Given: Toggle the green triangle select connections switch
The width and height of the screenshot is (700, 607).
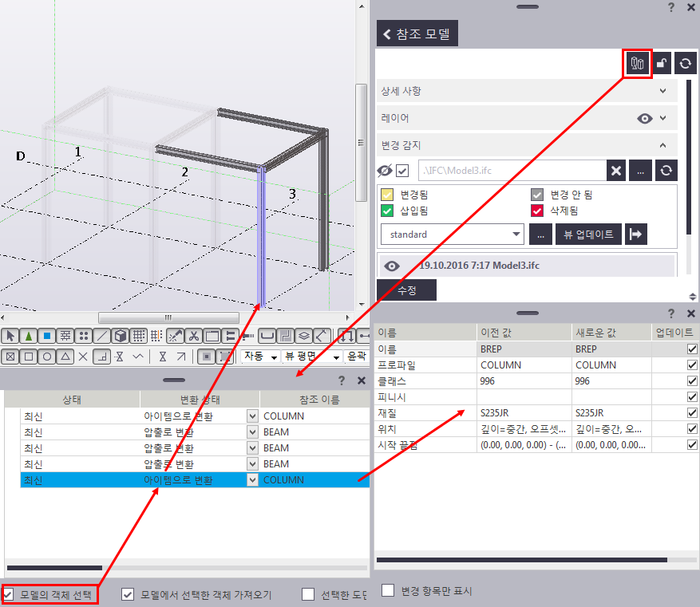Looking at the screenshot, I should pos(29,336).
